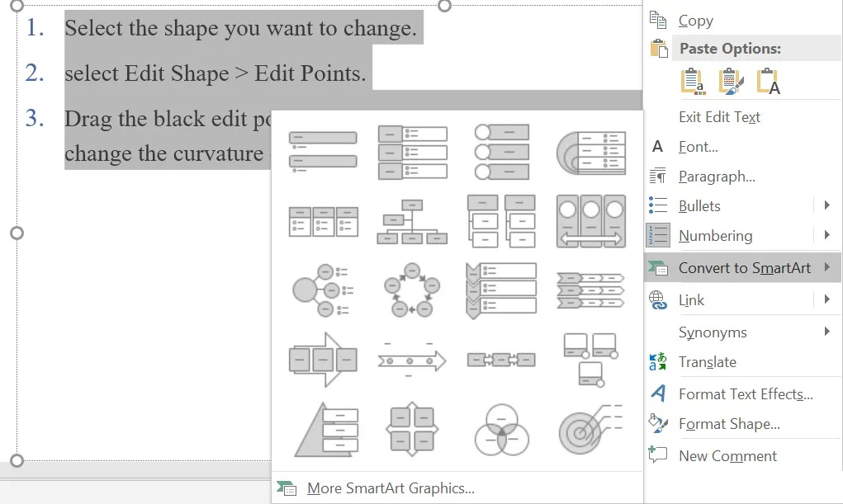Expand the Numbering submenu arrow
Image resolution: width=843 pixels, height=504 pixels.
[826, 235]
